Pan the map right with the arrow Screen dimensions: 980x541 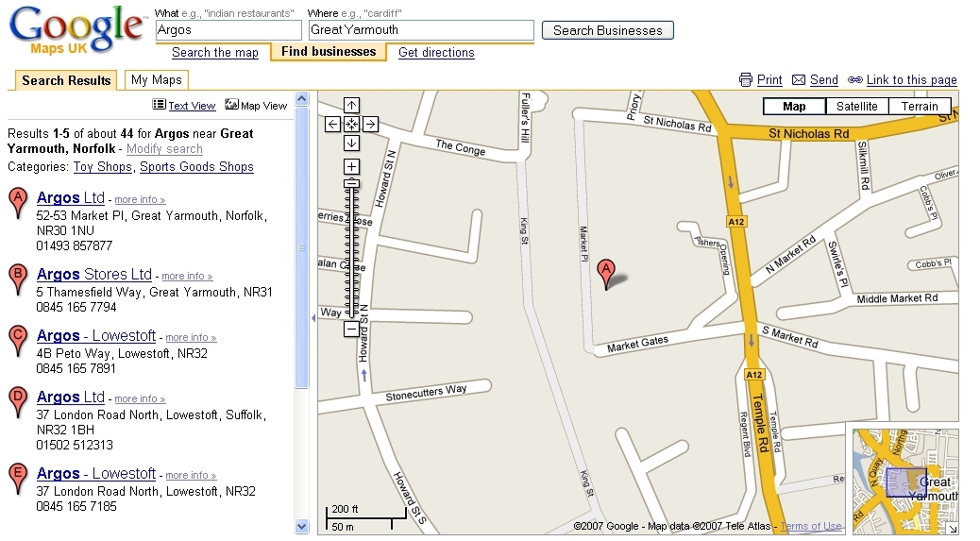370,124
